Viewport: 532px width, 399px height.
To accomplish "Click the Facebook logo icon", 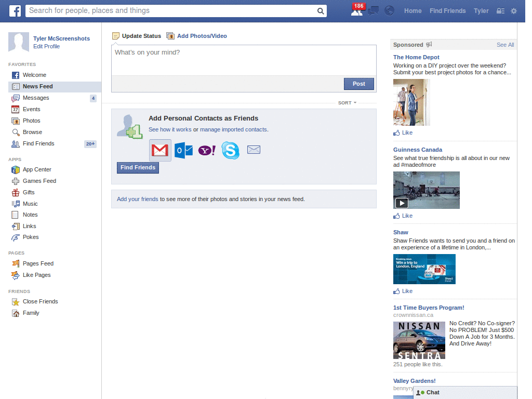I will coord(15,11).
